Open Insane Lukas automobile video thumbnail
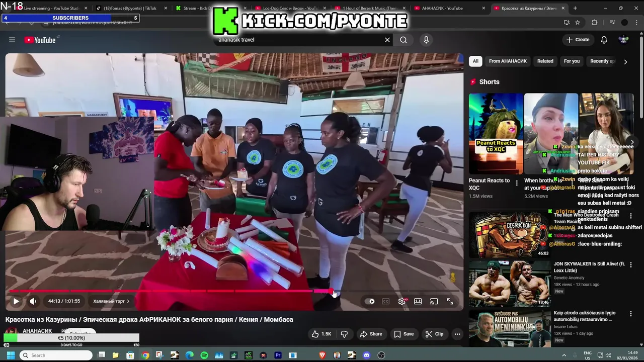This screenshot has height=362, width=644. pos(510,328)
